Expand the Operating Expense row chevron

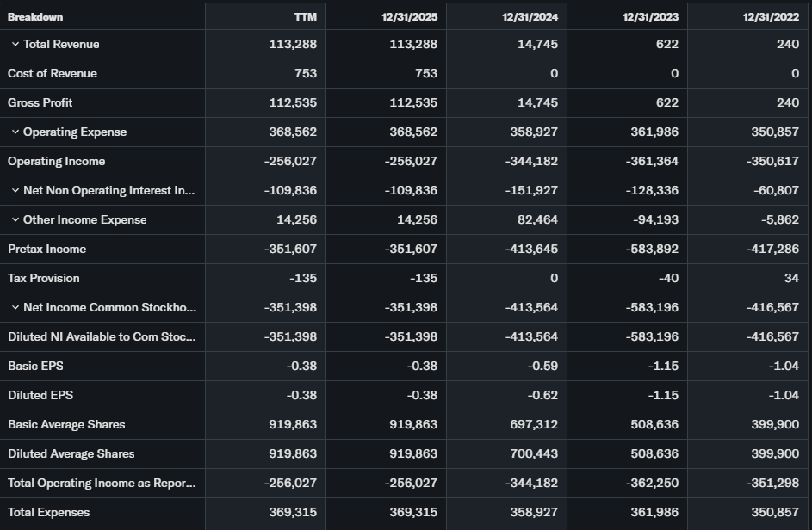pos(15,132)
